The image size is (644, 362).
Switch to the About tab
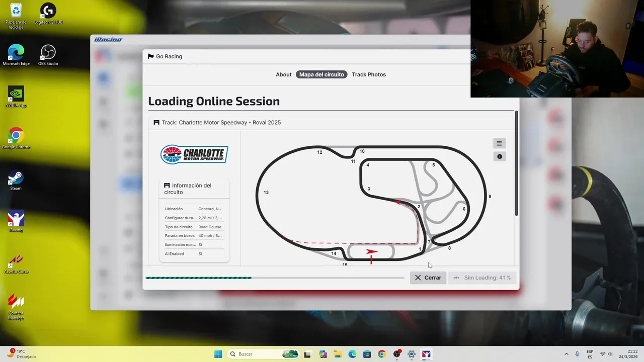coord(283,74)
